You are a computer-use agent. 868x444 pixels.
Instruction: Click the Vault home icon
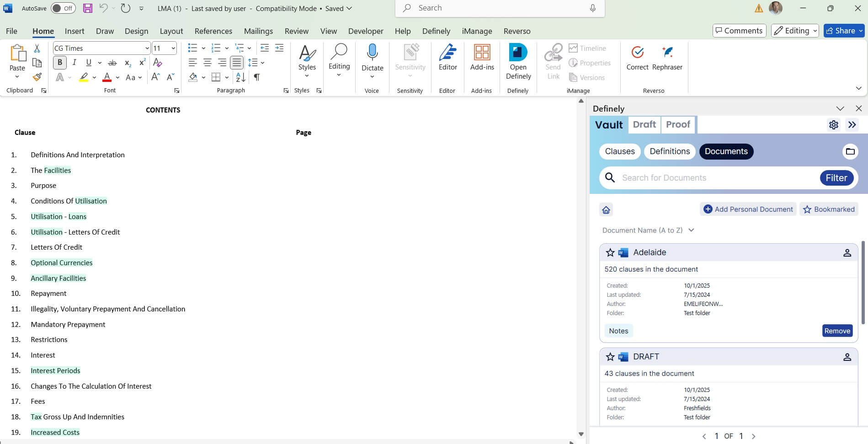pos(606,210)
